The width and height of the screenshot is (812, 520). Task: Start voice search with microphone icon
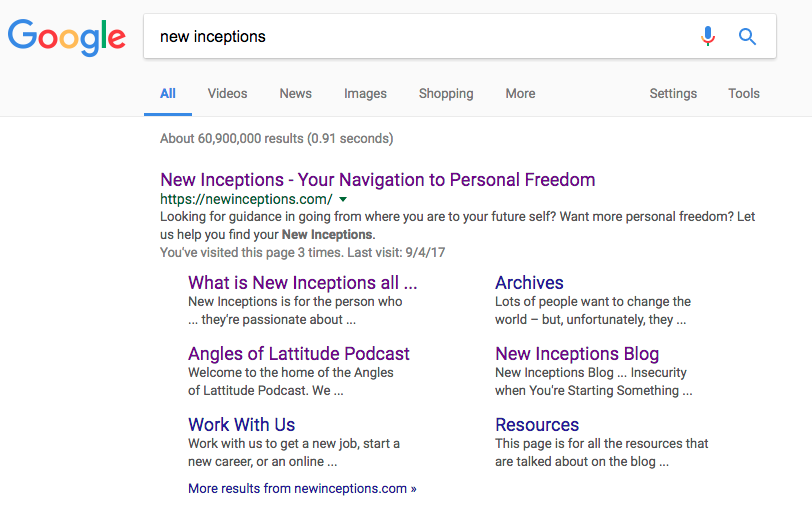[x=708, y=37]
